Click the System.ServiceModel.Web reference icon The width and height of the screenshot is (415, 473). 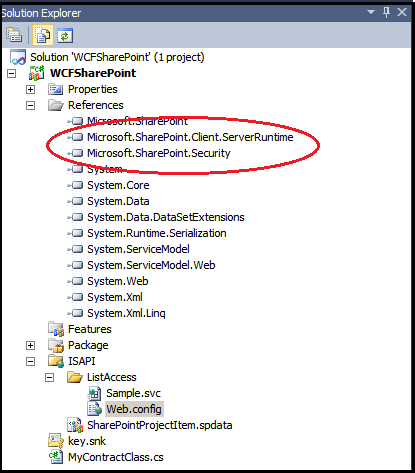pos(76,265)
